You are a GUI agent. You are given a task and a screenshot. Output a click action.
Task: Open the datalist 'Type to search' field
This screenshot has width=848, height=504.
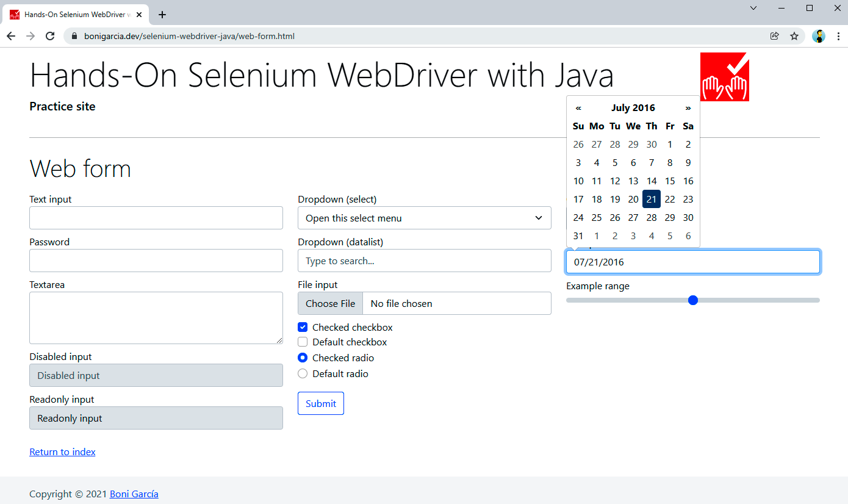[x=424, y=261]
